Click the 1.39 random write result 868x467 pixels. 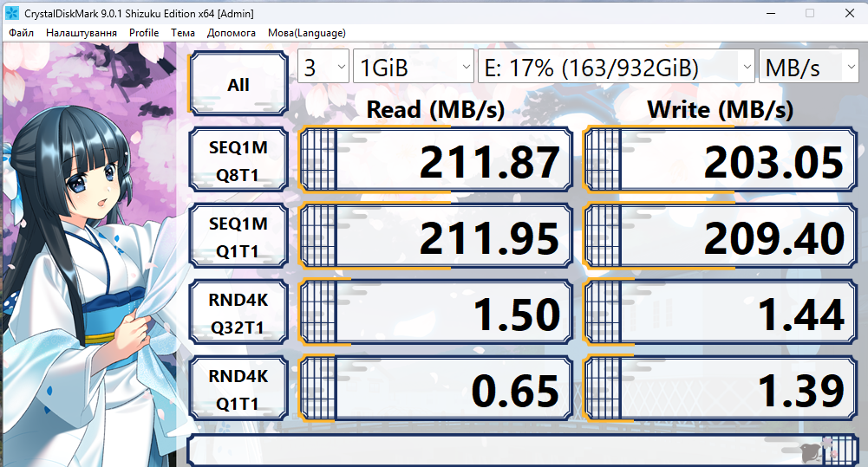coord(721,389)
